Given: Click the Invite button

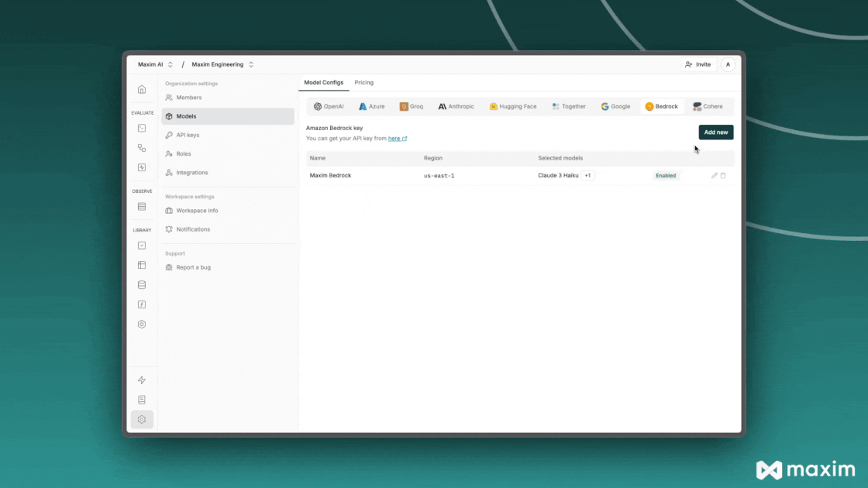Looking at the screenshot, I should click(x=698, y=65).
